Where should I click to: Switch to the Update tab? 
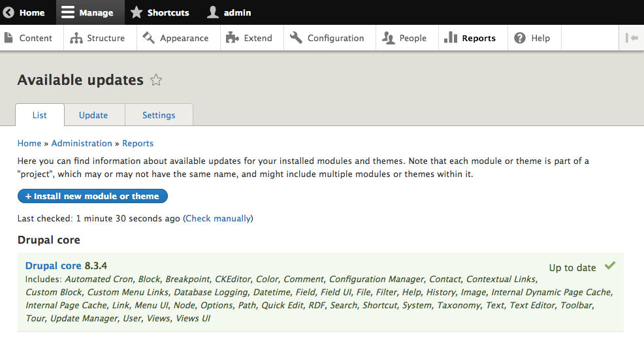pos(93,115)
